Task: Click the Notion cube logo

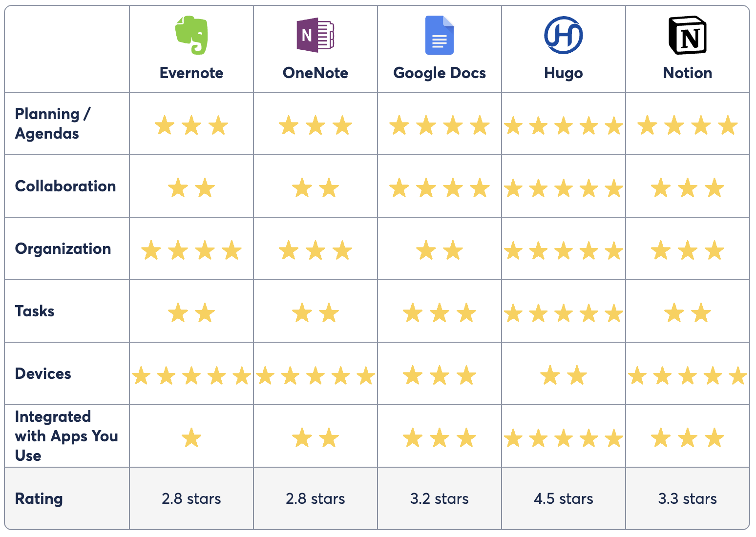Action: [688, 35]
